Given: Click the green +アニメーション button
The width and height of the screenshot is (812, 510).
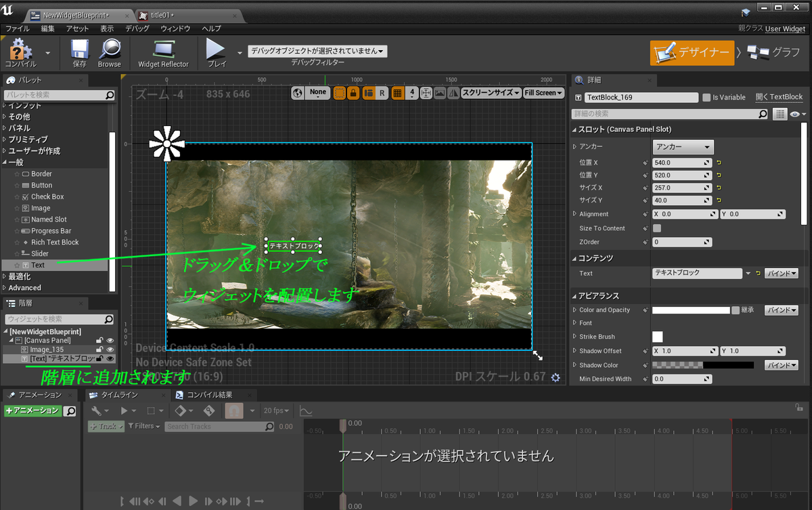Looking at the screenshot, I should pyautogui.click(x=32, y=410).
